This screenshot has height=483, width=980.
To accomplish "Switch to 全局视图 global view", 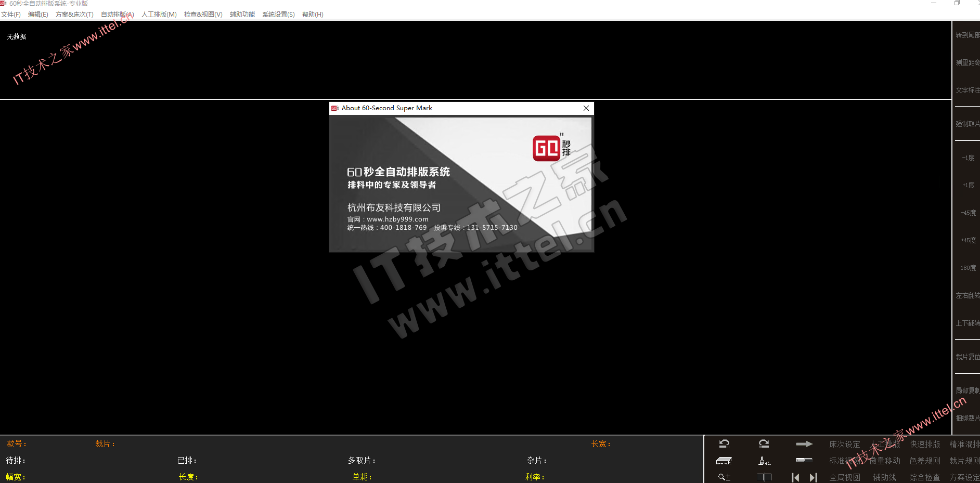I will click(x=845, y=477).
